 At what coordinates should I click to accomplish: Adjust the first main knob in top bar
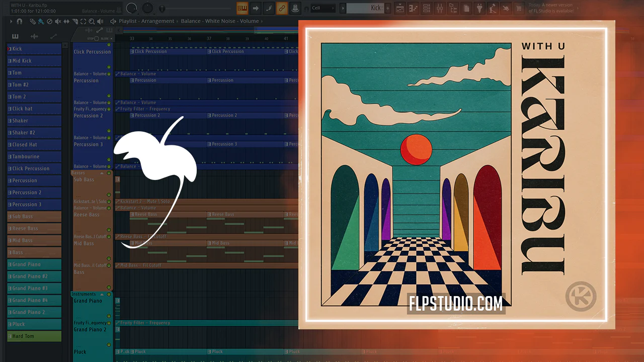tap(132, 8)
